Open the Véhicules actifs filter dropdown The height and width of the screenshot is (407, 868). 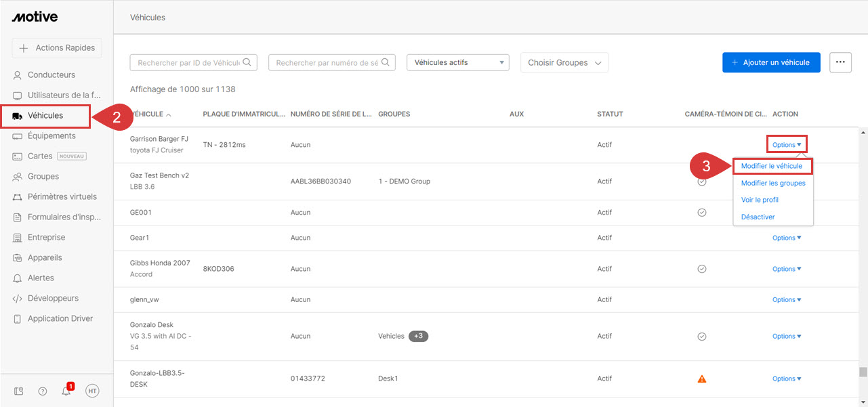tap(457, 62)
